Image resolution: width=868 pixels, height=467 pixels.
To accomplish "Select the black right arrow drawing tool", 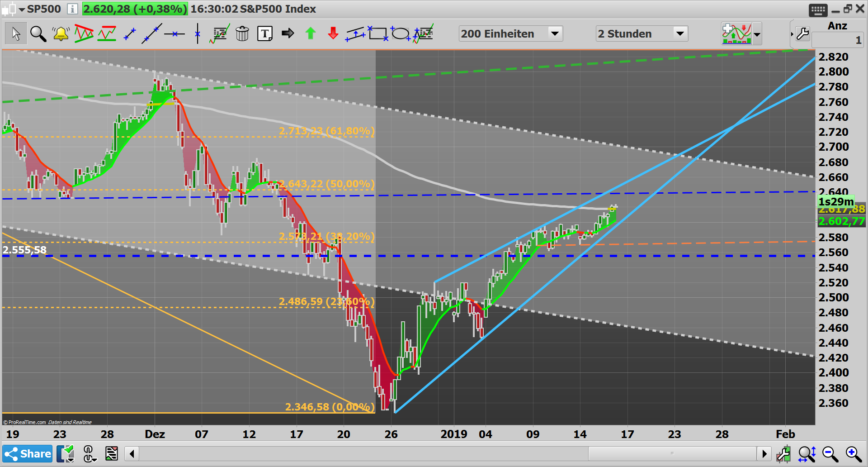I will point(288,33).
